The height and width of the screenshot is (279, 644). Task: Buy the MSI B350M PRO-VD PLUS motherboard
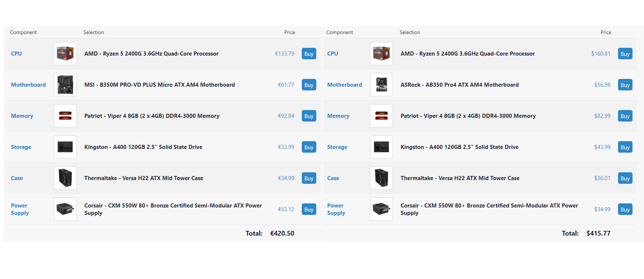click(309, 85)
